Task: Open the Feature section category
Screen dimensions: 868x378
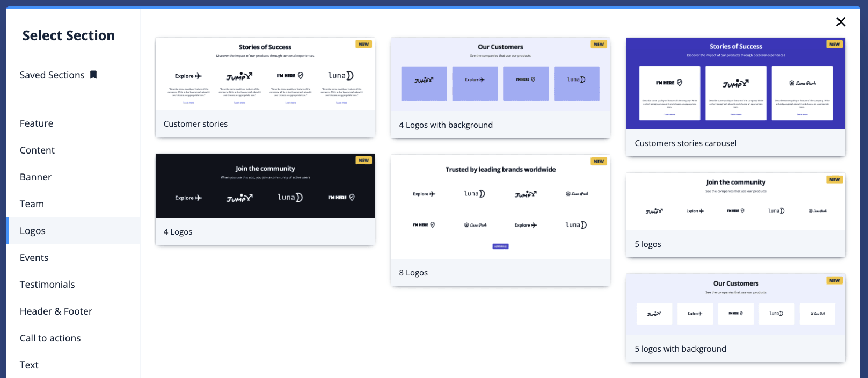Action: click(x=37, y=123)
